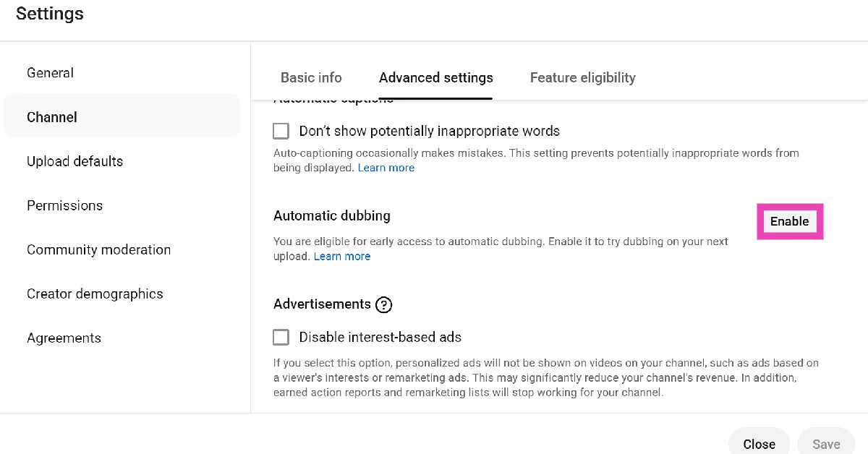868x454 pixels.
Task: Open the Community moderation section
Action: pyautogui.click(x=98, y=249)
